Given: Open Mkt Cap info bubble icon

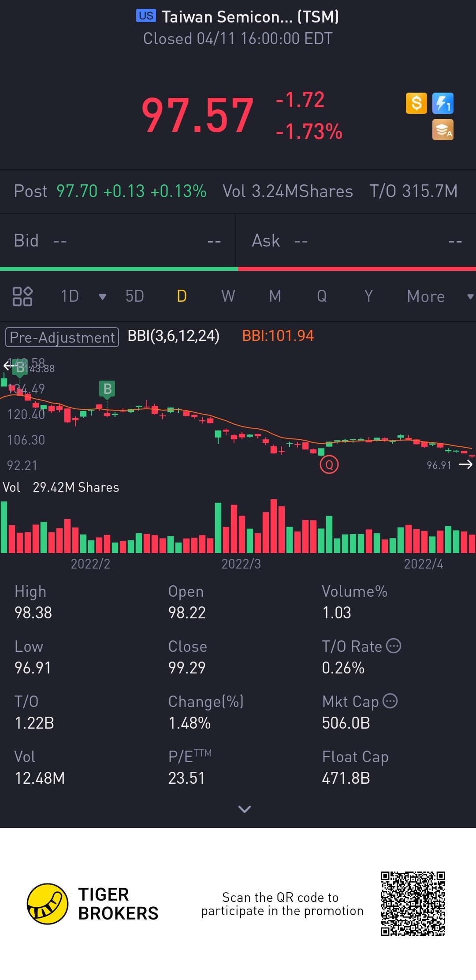Looking at the screenshot, I should (x=390, y=701).
